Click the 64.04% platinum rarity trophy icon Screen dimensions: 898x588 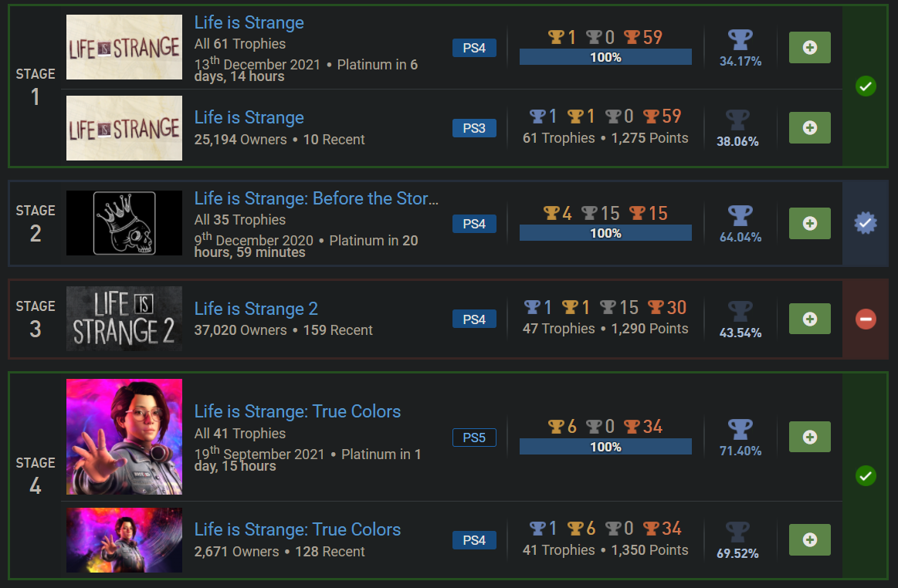pos(740,217)
